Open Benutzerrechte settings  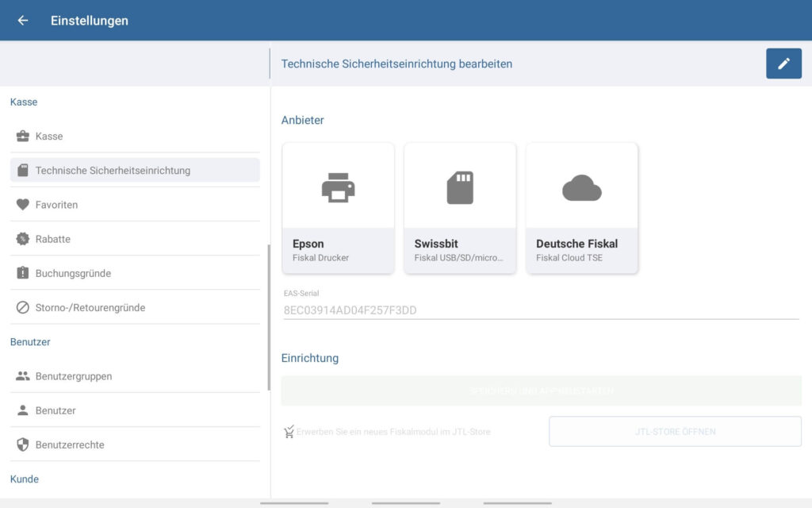click(x=70, y=444)
